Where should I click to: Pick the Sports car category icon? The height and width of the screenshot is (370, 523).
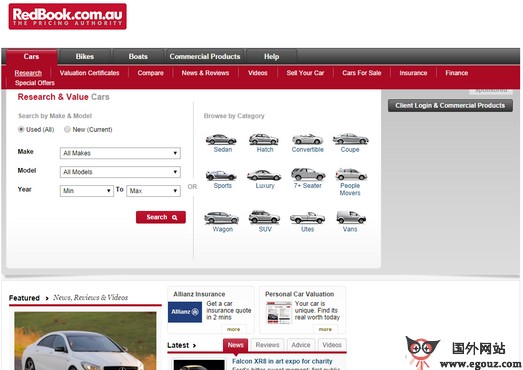click(221, 175)
